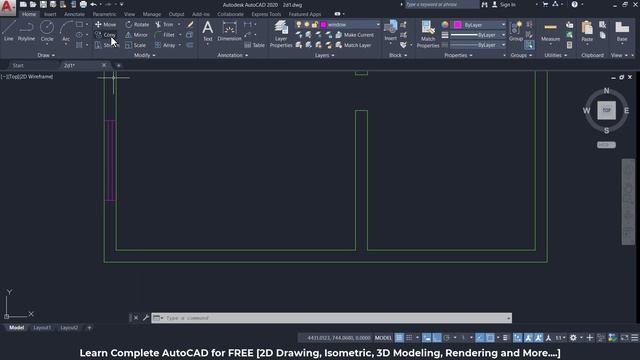Select the Polyline tool
Screen dimensions: 640x360
click(x=26, y=31)
